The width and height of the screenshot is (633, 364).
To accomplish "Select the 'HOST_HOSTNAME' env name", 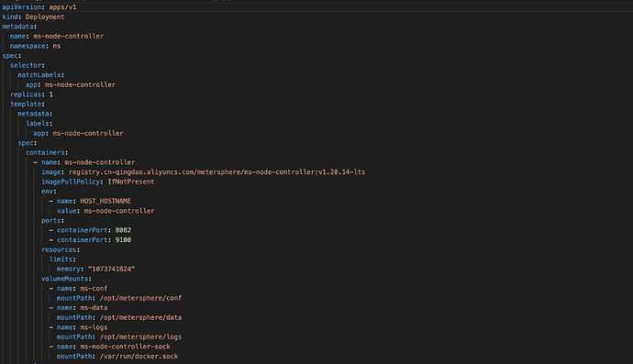I will coord(105,201).
